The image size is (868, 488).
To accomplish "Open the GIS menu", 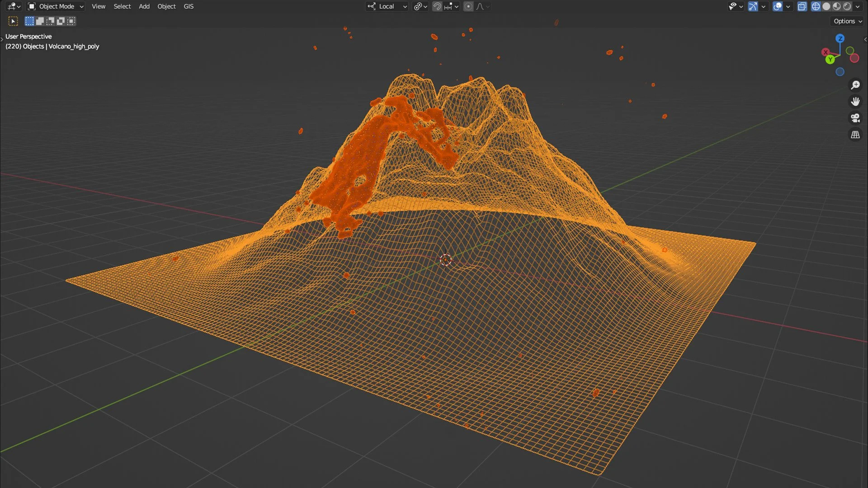I will point(189,6).
